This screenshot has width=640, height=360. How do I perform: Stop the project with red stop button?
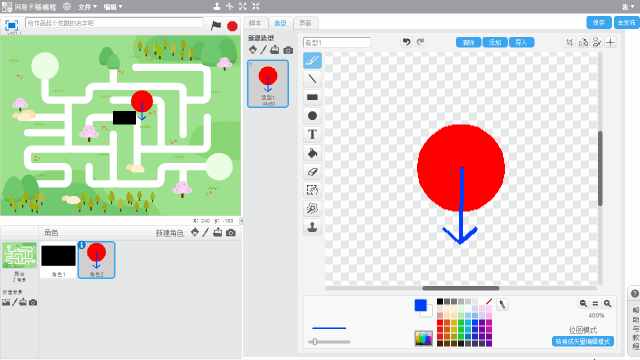(232, 26)
